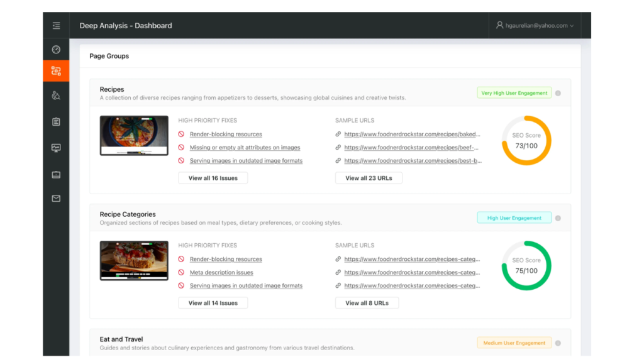Click View all 14 Issues button
644x362 pixels.
click(x=213, y=303)
